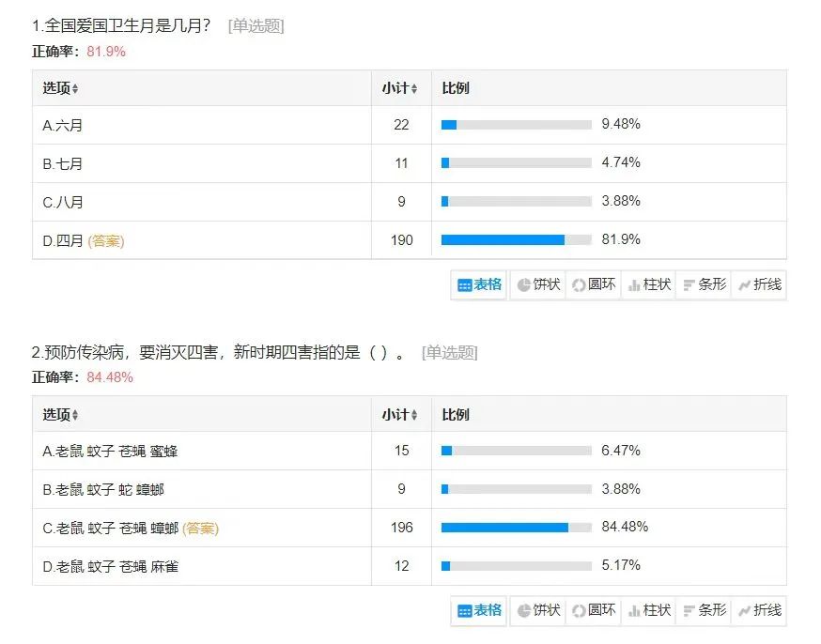
Task: Select 柱状 column chart for question 1
Action: click(649, 285)
